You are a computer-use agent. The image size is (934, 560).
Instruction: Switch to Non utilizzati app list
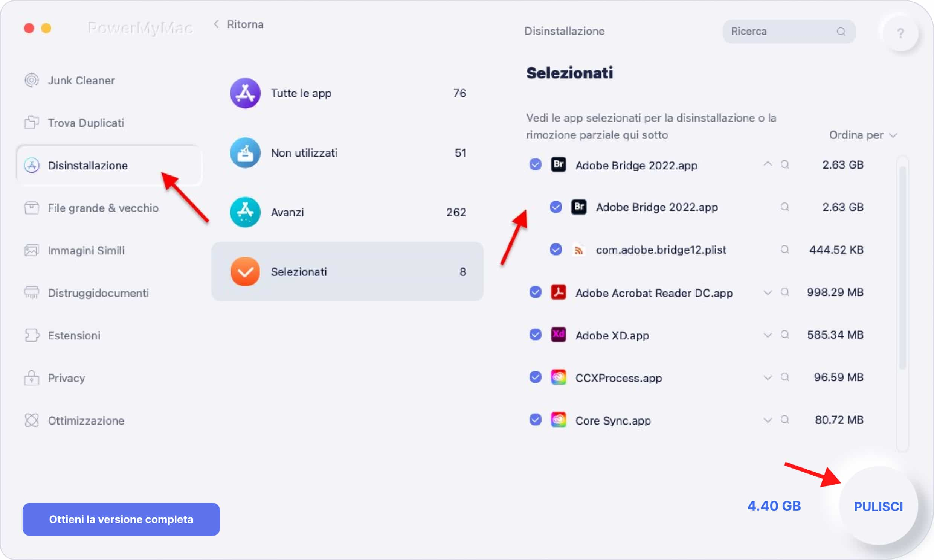tap(347, 153)
